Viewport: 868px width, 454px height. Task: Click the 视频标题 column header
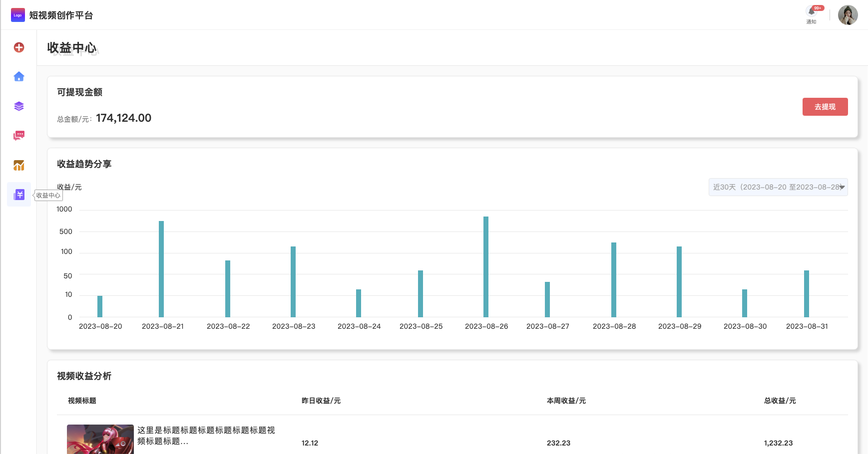click(82, 401)
